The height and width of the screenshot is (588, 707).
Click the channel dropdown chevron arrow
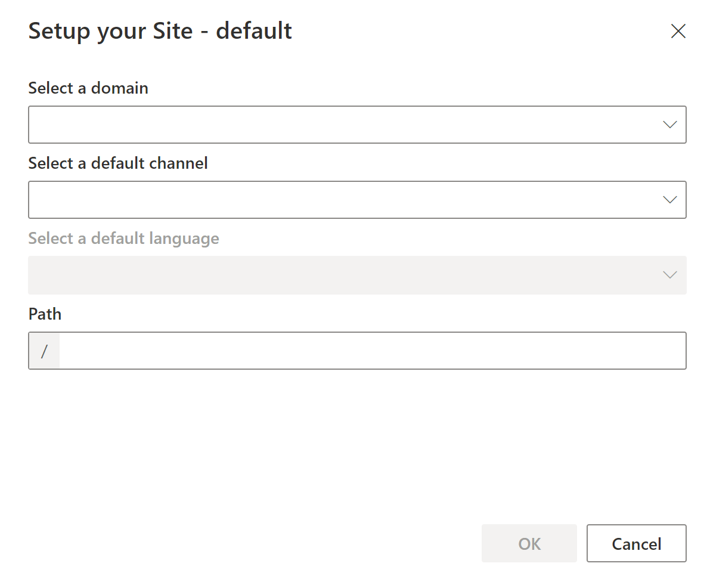pos(670,199)
